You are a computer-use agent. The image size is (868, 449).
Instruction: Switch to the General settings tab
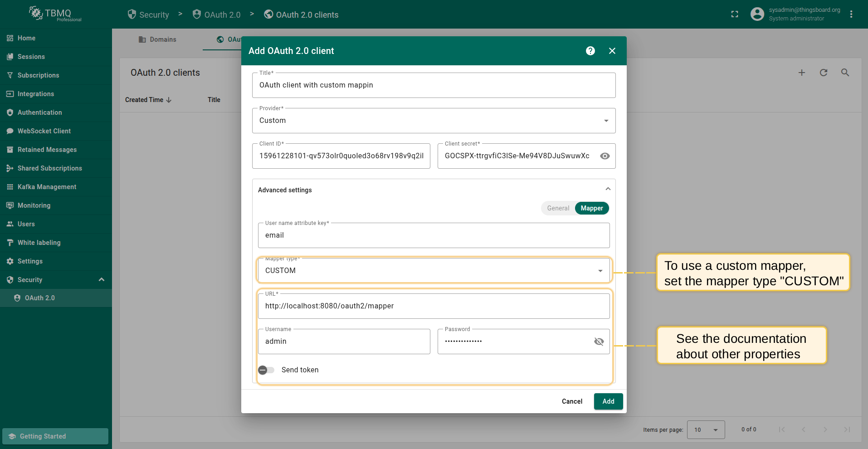(558, 208)
